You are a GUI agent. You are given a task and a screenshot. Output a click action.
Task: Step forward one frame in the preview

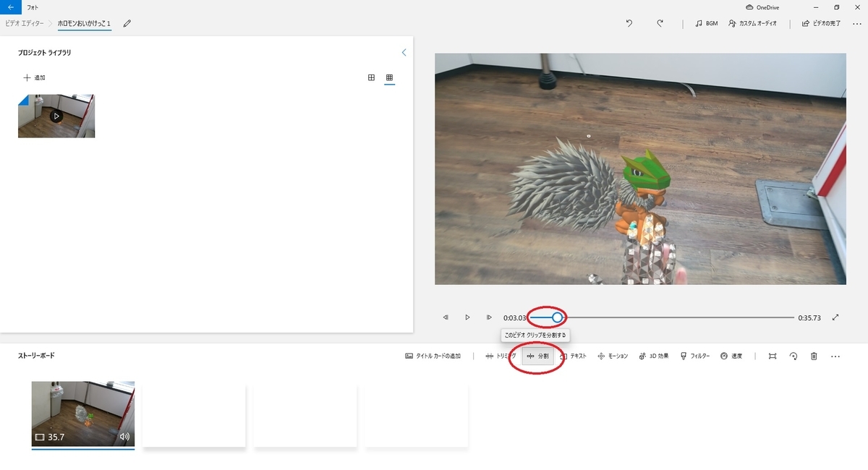[489, 317]
